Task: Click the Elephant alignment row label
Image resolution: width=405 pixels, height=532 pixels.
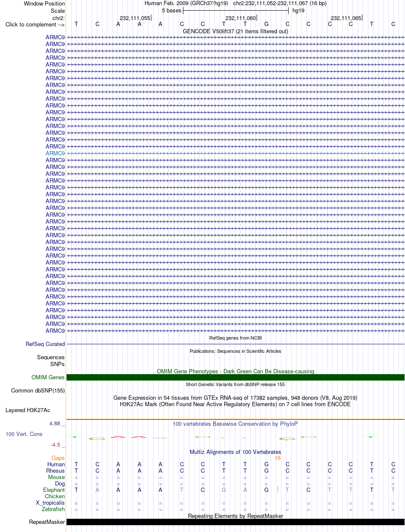Action: 54,490
